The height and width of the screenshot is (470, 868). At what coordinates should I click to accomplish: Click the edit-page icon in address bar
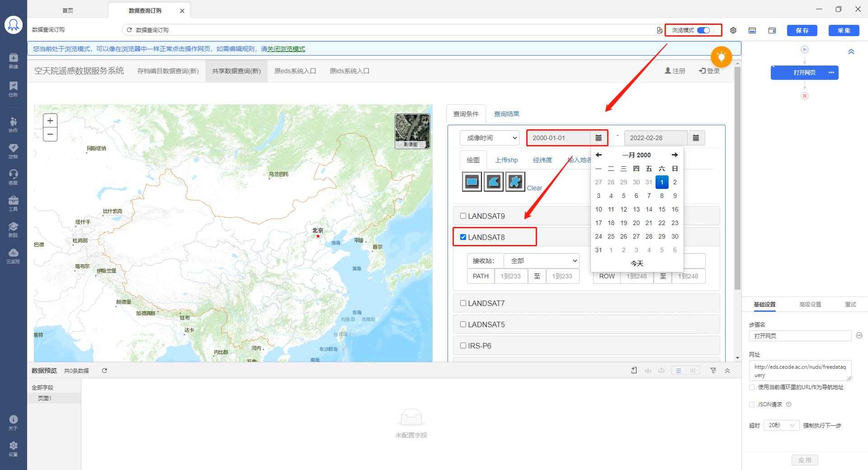[x=660, y=30]
